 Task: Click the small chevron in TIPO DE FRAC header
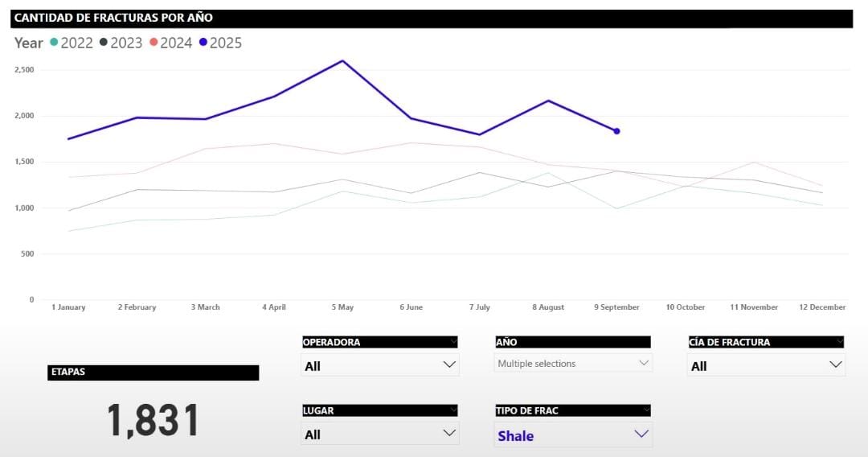[647, 410]
